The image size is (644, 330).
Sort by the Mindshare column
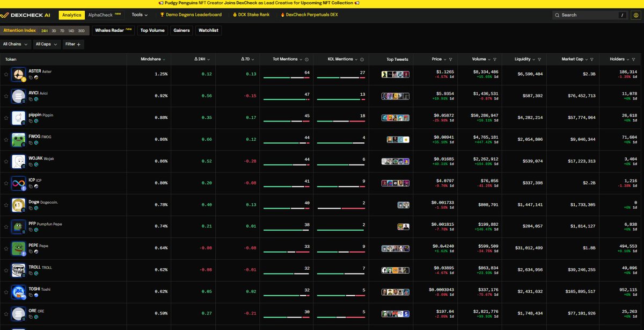coord(153,59)
